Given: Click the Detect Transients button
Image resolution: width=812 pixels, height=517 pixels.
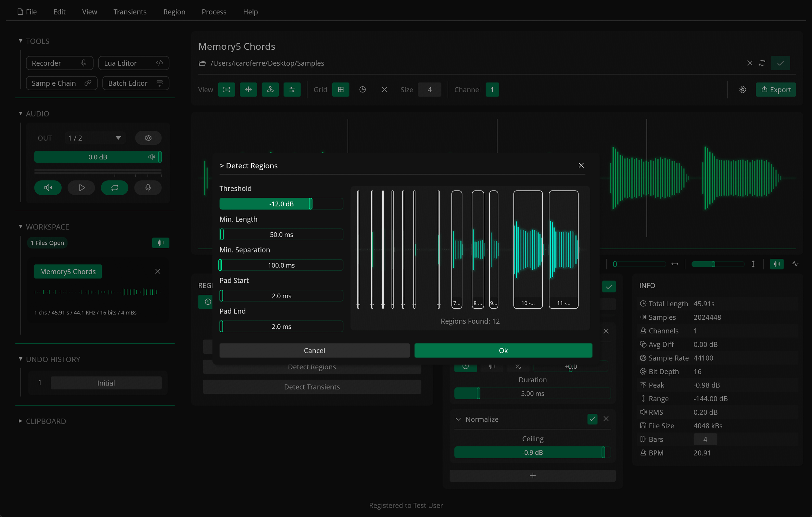Looking at the screenshot, I should point(312,387).
